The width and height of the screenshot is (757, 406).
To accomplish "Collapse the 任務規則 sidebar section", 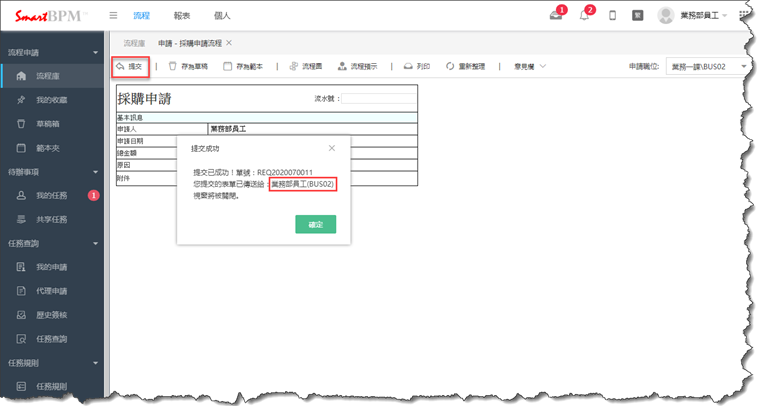I will (95, 363).
